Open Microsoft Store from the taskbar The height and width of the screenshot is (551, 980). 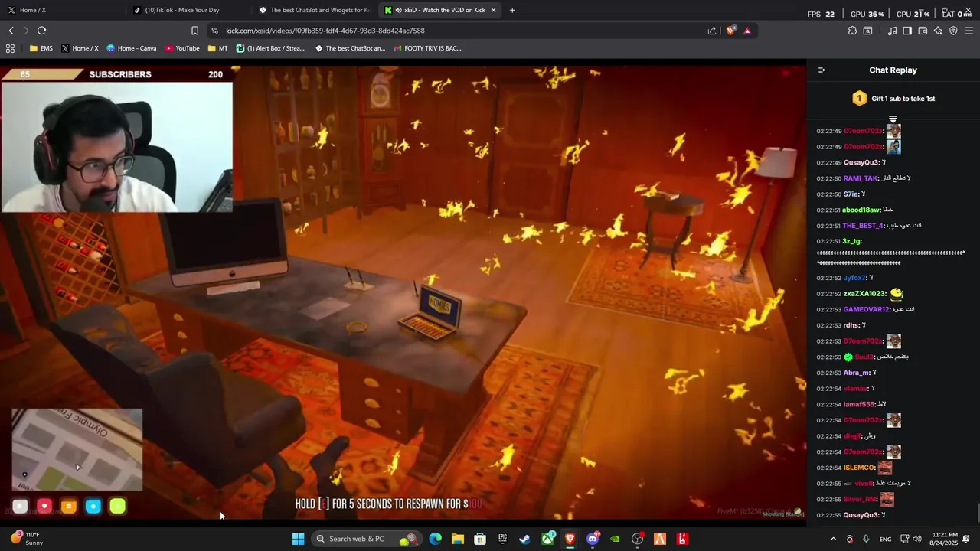[x=480, y=539]
